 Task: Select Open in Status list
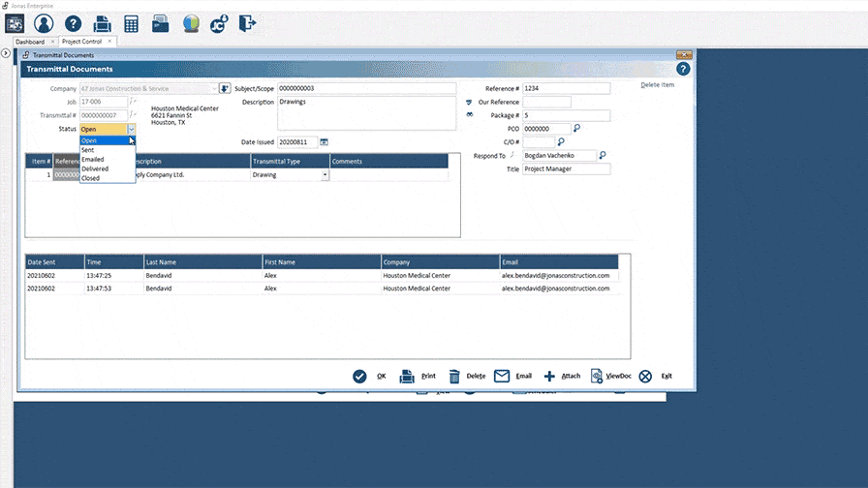(108, 140)
